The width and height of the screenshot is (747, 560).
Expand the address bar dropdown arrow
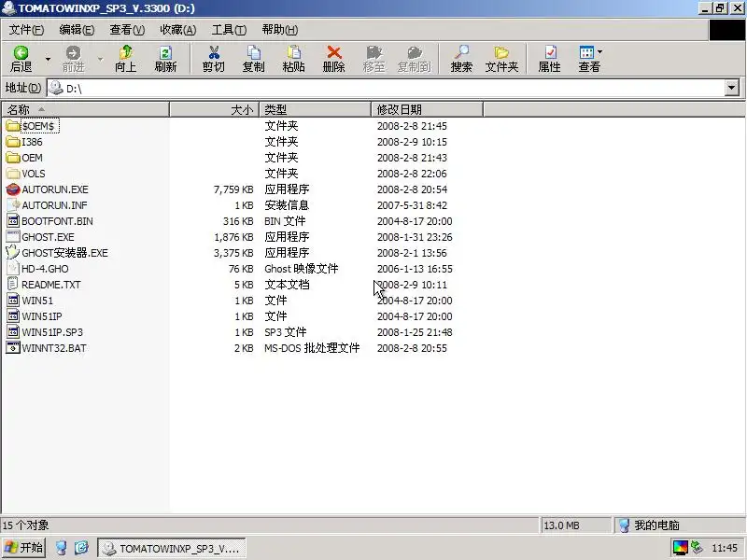click(732, 88)
